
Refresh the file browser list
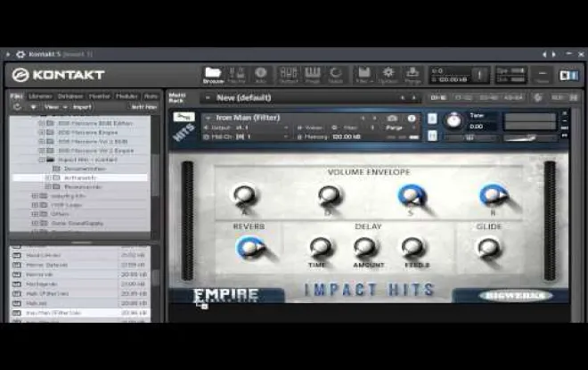tap(17, 107)
